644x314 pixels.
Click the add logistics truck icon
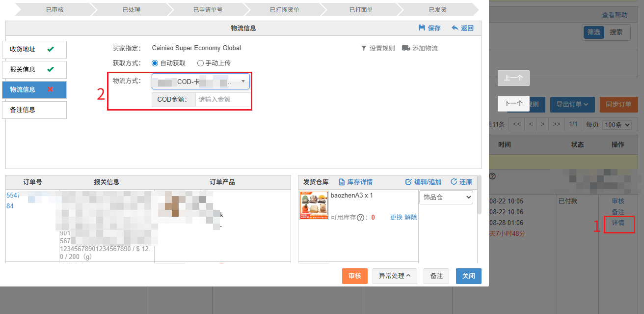(405, 48)
